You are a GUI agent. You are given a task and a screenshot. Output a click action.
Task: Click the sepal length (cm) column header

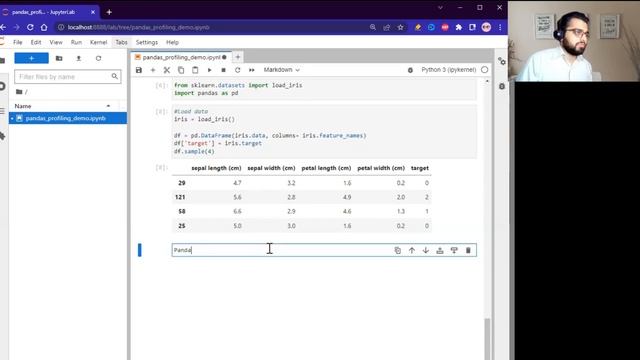216,168
